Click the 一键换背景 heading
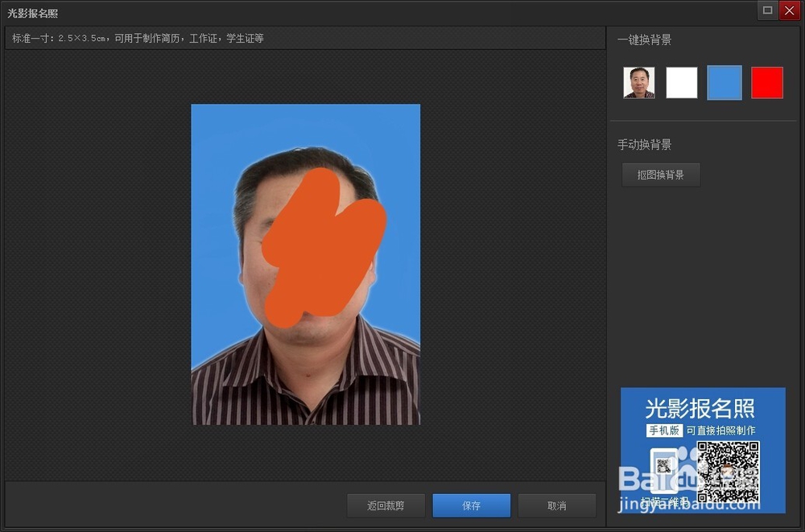805x532 pixels. (644, 40)
